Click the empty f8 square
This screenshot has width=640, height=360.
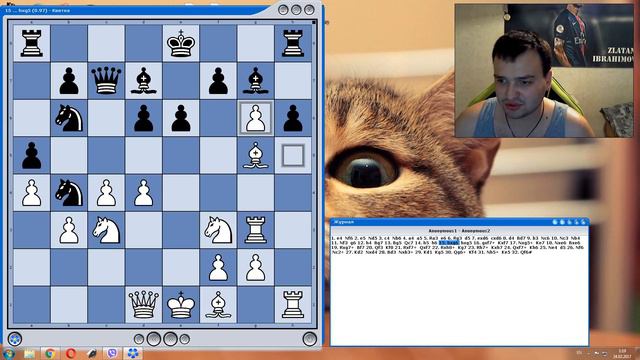click(218, 43)
